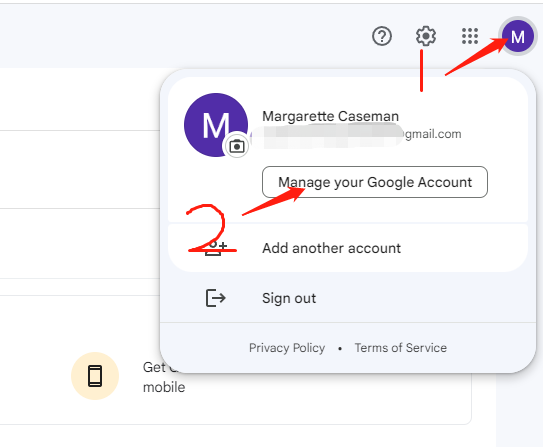Click the yellow mobile phone icon
This screenshot has height=447, width=543.
(95, 376)
